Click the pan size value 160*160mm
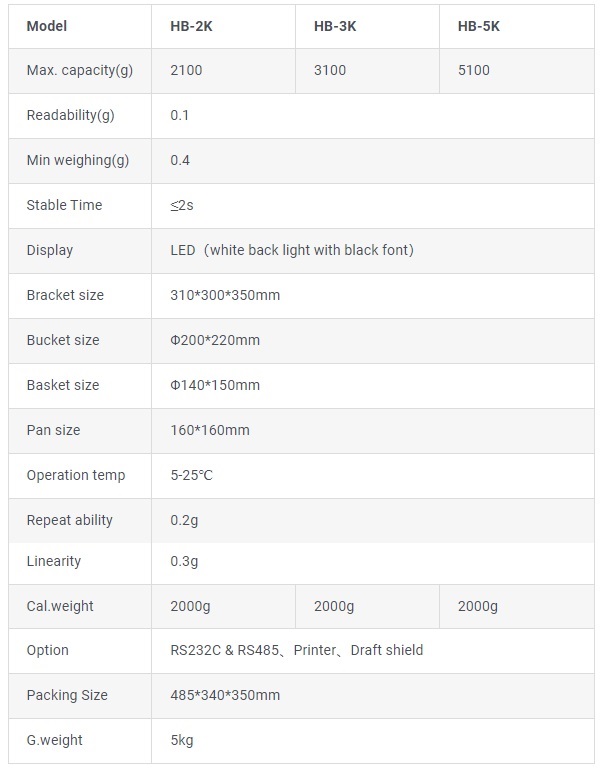The image size is (600, 772). click(x=210, y=430)
